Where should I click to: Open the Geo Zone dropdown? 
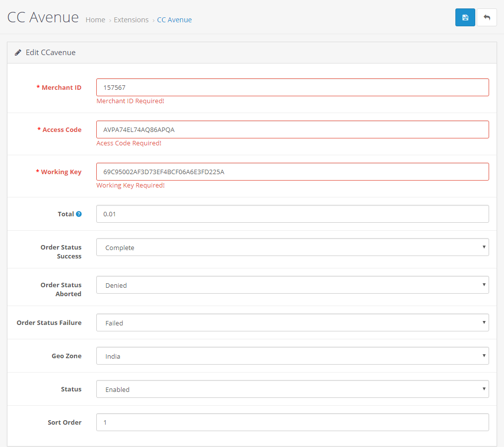tap(293, 356)
